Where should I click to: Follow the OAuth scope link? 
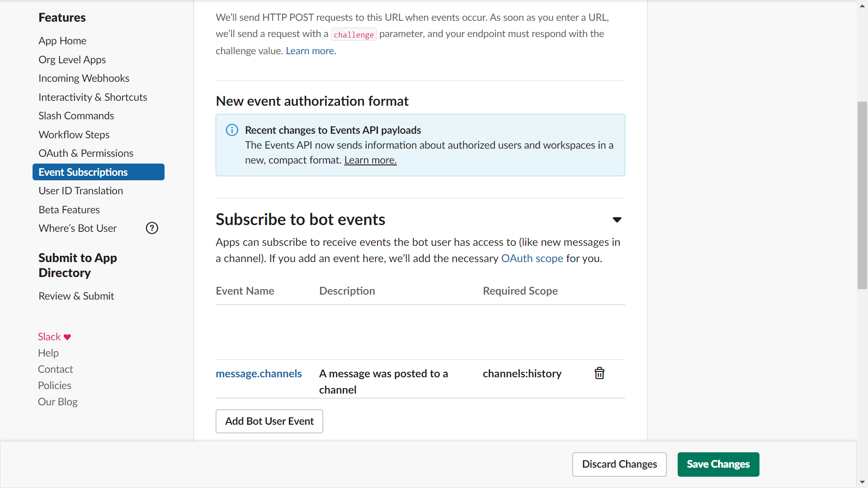532,258
